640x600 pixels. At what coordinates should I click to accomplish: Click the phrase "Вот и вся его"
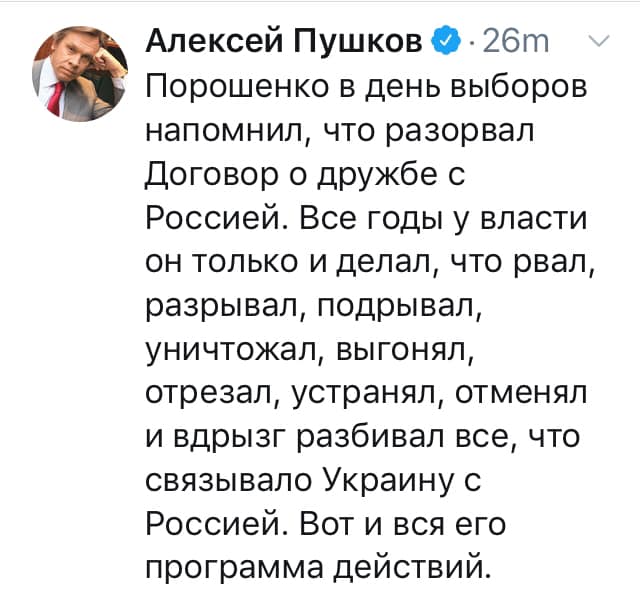pos(402,524)
